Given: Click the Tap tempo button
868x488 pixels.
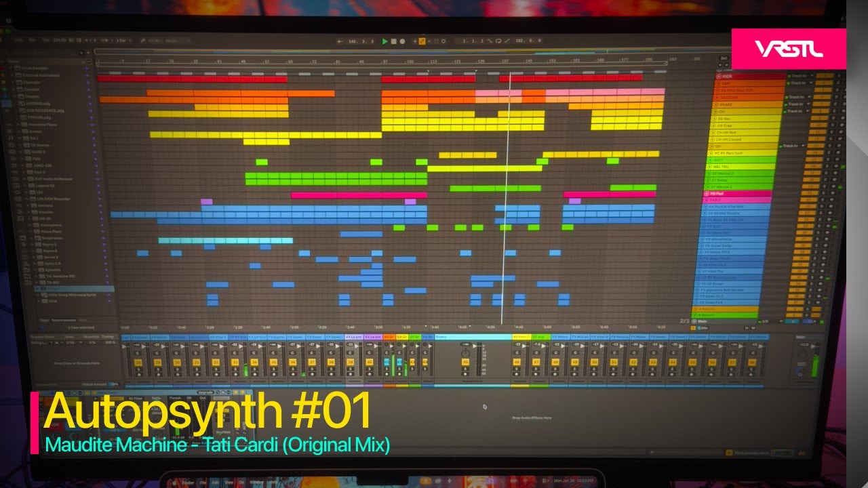Looking at the screenshot, I should point(46,39).
